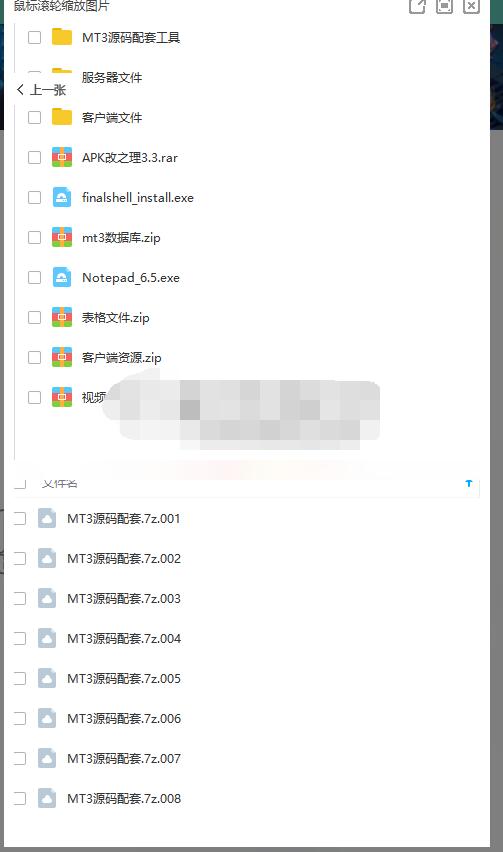Select the Notepad_6.5.exe file icon
This screenshot has height=852, width=503.
point(62,277)
